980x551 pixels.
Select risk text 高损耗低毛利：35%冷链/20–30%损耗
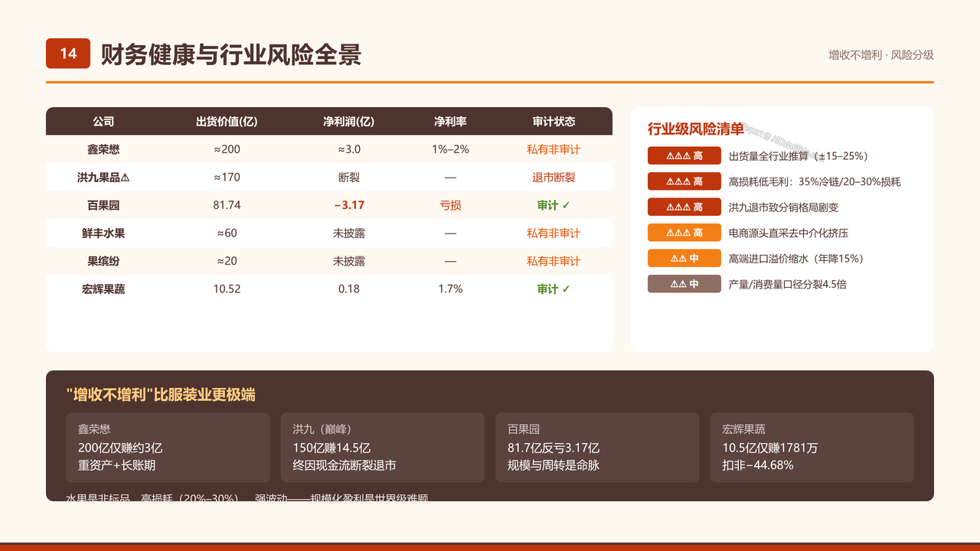coord(815,181)
